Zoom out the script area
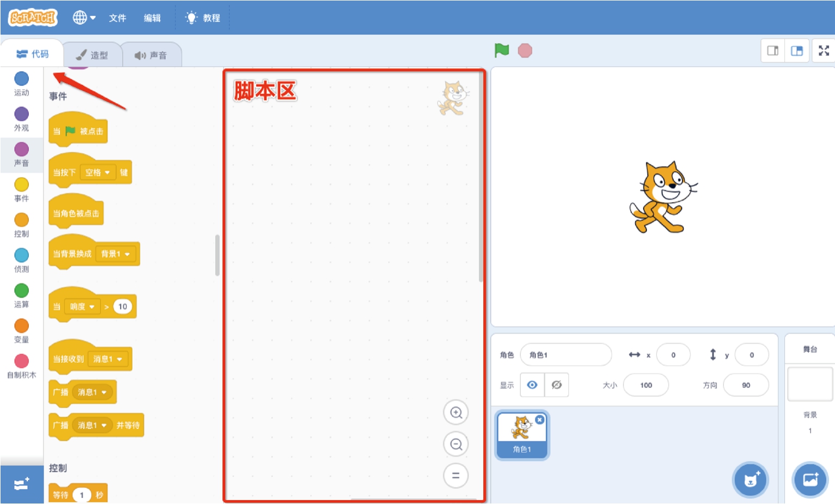 pos(456,444)
